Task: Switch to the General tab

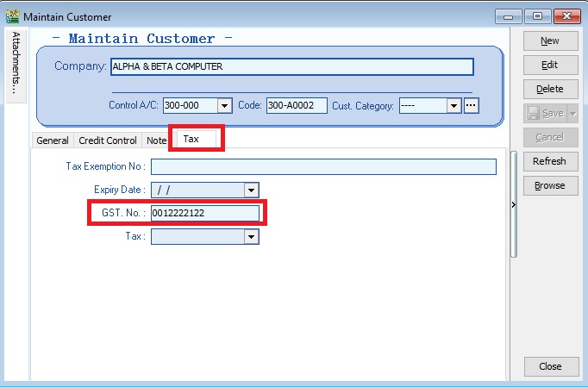Action: coord(53,140)
